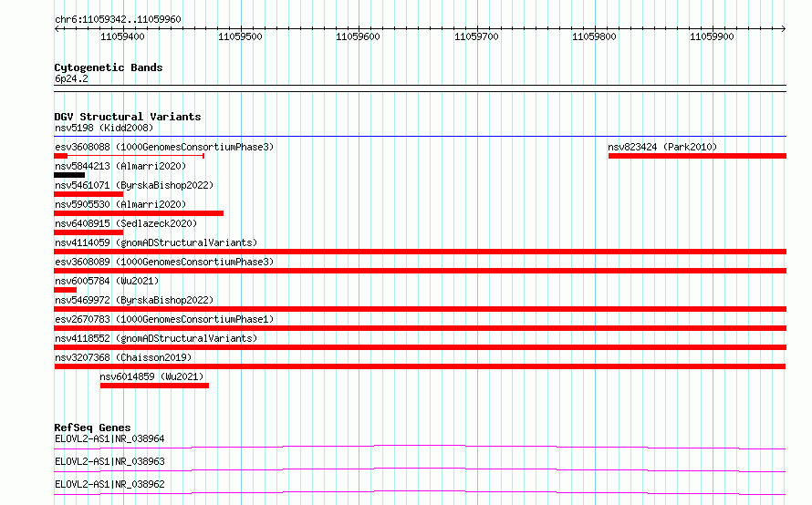Select esv2670783 (1000GenomesConsortiumPhase1) label
Viewport: 812px width, 505px height.
pyautogui.click(x=164, y=319)
